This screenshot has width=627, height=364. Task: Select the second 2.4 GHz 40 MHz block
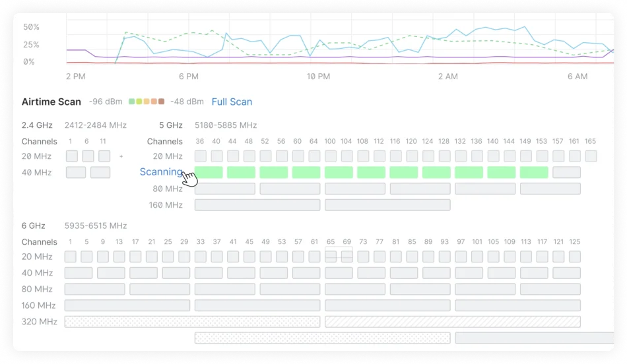(x=100, y=173)
